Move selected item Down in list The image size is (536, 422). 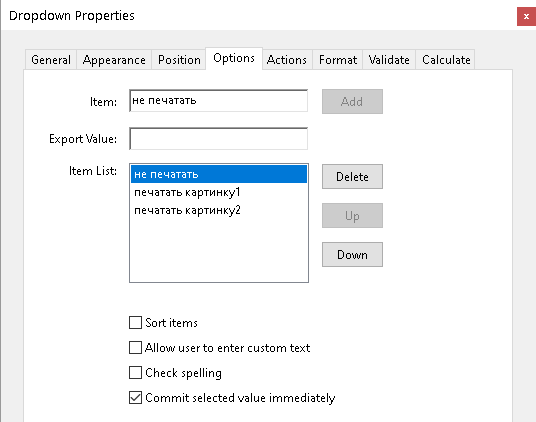[x=352, y=255]
